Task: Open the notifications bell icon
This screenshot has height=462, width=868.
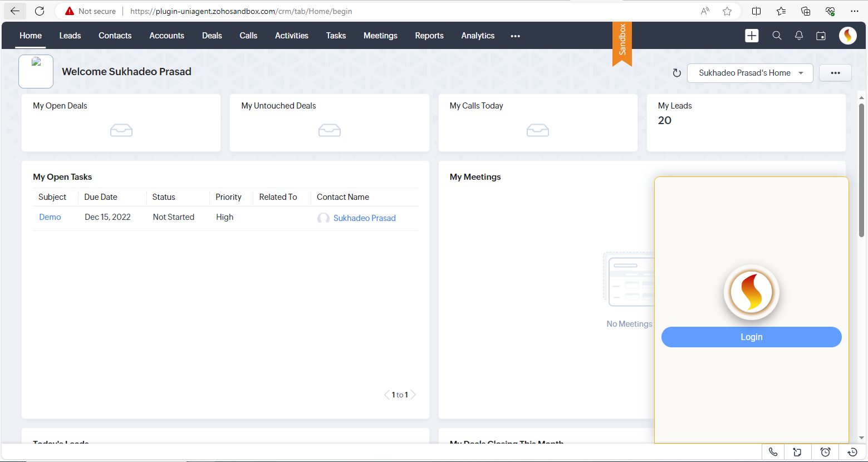Action: tap(799, 36)
